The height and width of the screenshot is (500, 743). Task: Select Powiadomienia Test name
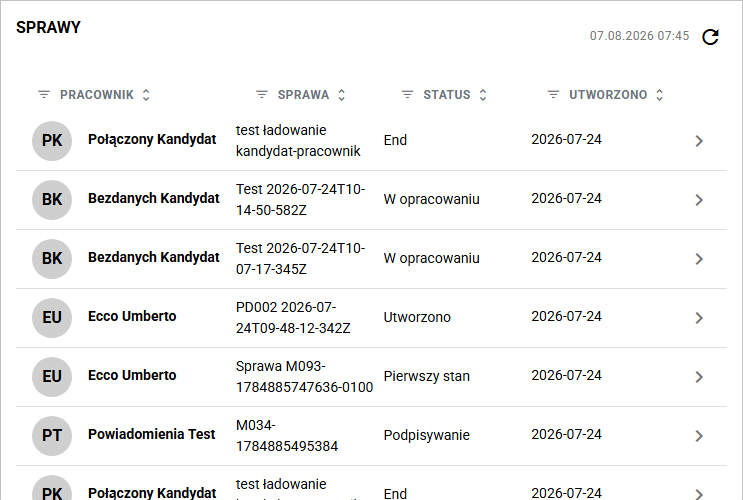point(152,434)
